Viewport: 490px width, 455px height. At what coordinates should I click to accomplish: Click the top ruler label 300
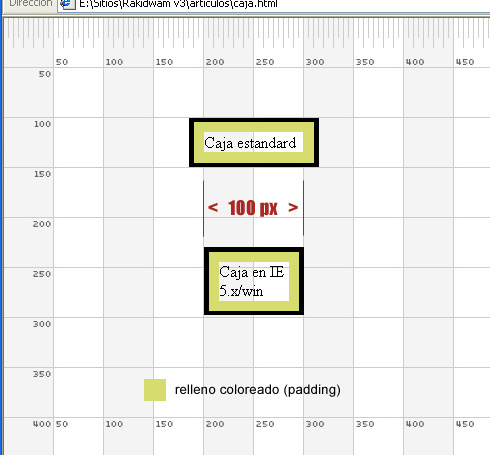point(315,62)
